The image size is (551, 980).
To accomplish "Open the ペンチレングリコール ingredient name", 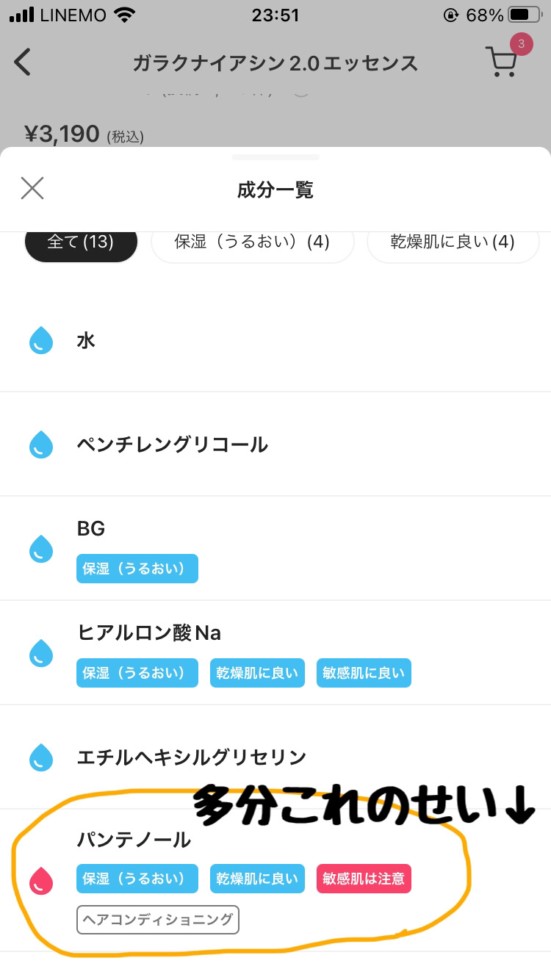I will (173, 445).
